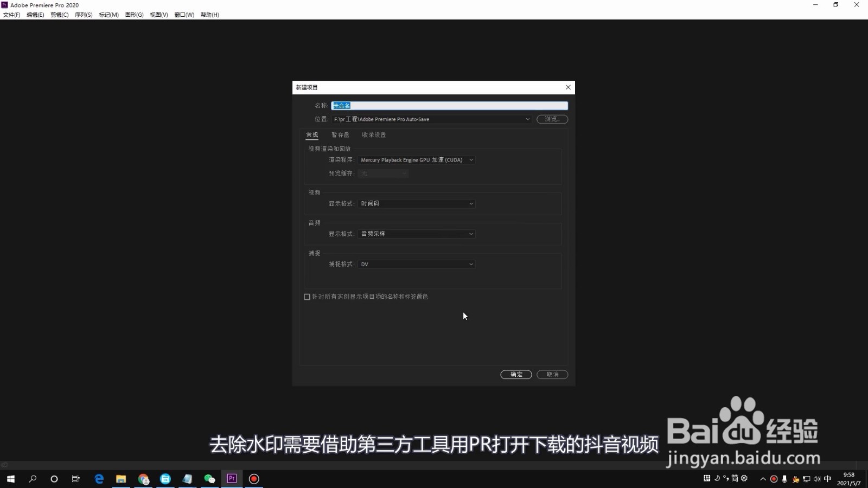Open the 位置 location dropdown
The image size is (868, 488).
(431, 119)
